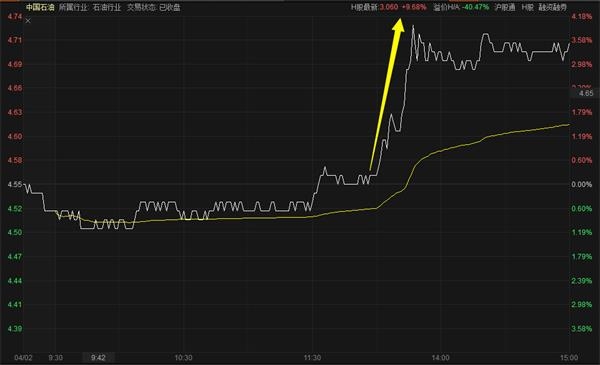Open the H股最新 3.060 quote

pyautogui.click(x=375, y=7)
